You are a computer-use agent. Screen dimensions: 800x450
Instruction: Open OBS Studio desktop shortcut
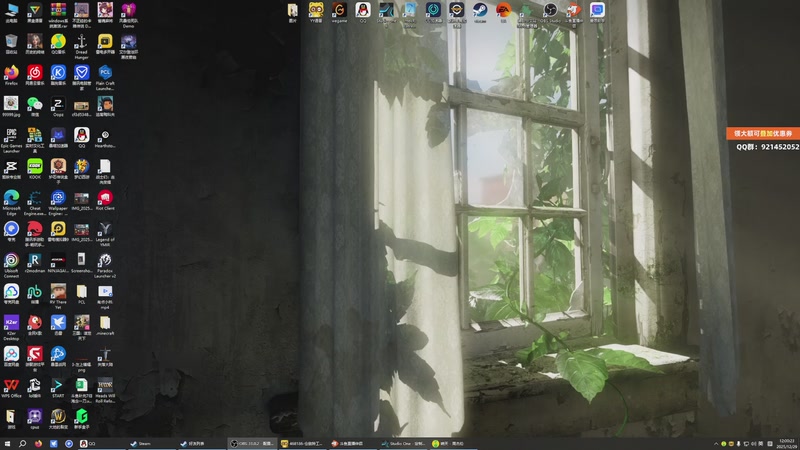tap(550, 13)
